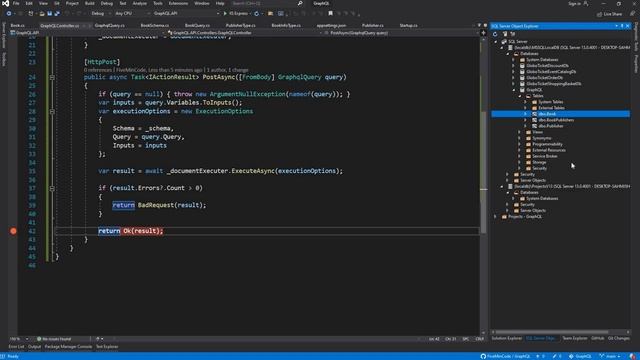The image size is (640, 360).
Task: Expand the System Databases folder under MSSQLLocalDB
Action: pos(513,60)
